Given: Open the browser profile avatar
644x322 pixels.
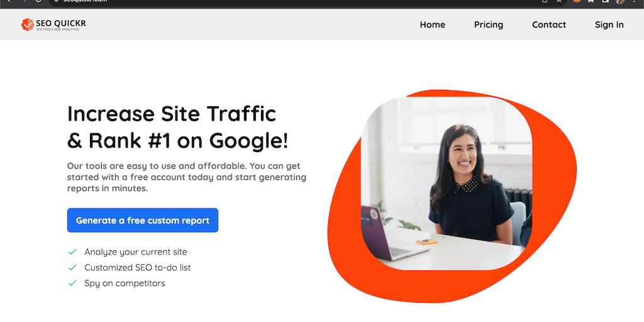Looking at the screenshot, I should coord(619,1).
